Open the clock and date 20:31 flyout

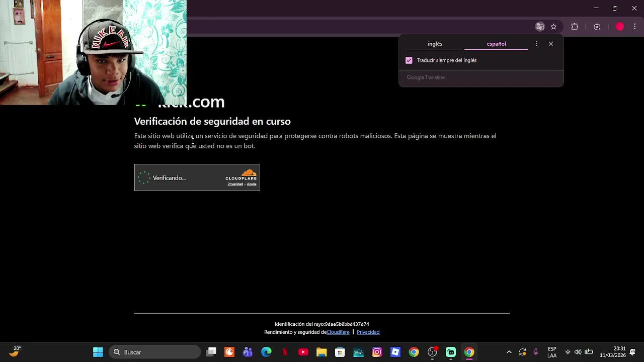pyautogui.click(x=612, y=352)
